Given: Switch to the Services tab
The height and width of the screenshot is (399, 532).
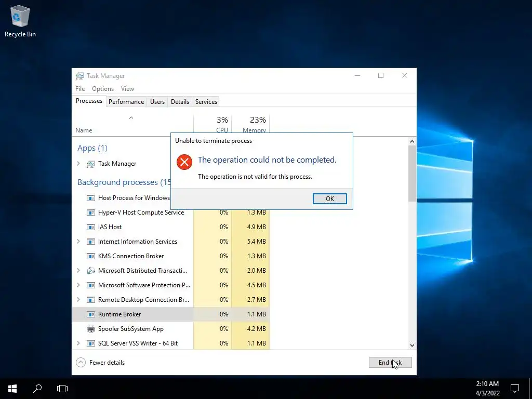Looking at the screenshot, I should tap(206, 102).
